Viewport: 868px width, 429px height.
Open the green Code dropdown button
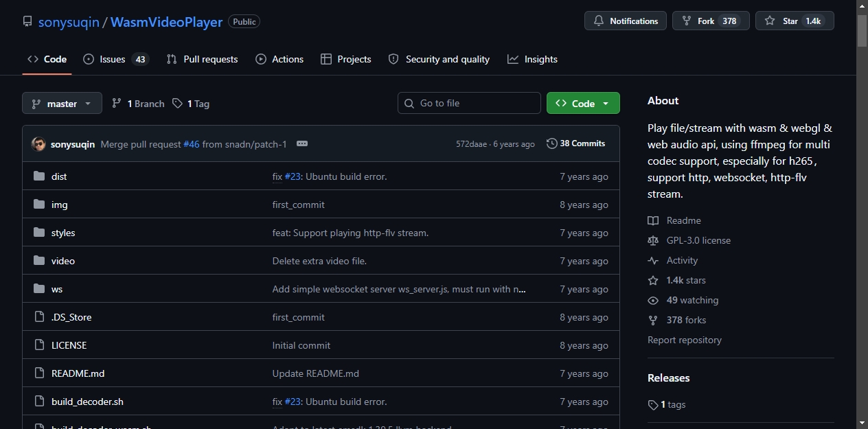[x=583, y=103]
